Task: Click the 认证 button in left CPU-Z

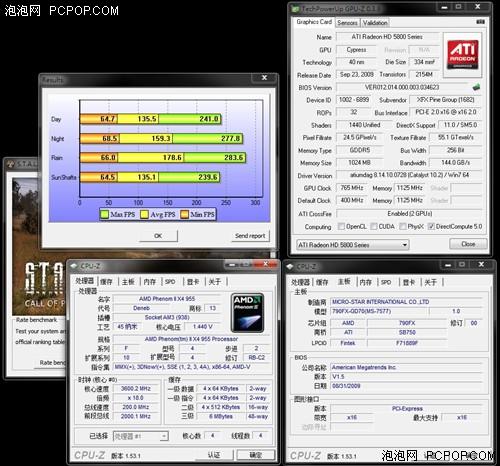Action: pyautogui.click(x=214, y=455)
